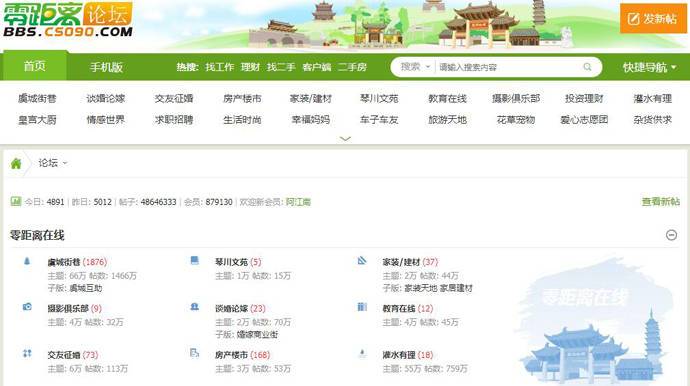Click the camera icon for 摄影俱乐部
Image resolution: width=690 pixels, height=386 pixels.
pos(27,306)
